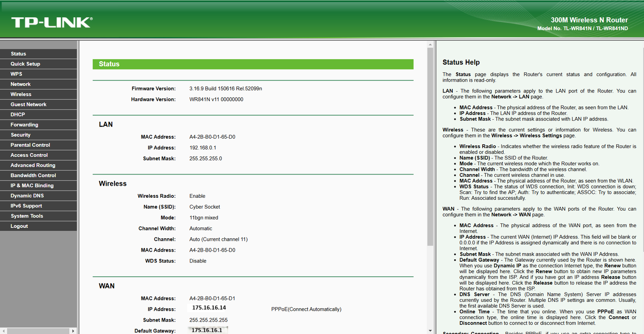The image size is (644, 334).
Task: Click WDS Status value Disable
Action: click(x=198, y=261)
